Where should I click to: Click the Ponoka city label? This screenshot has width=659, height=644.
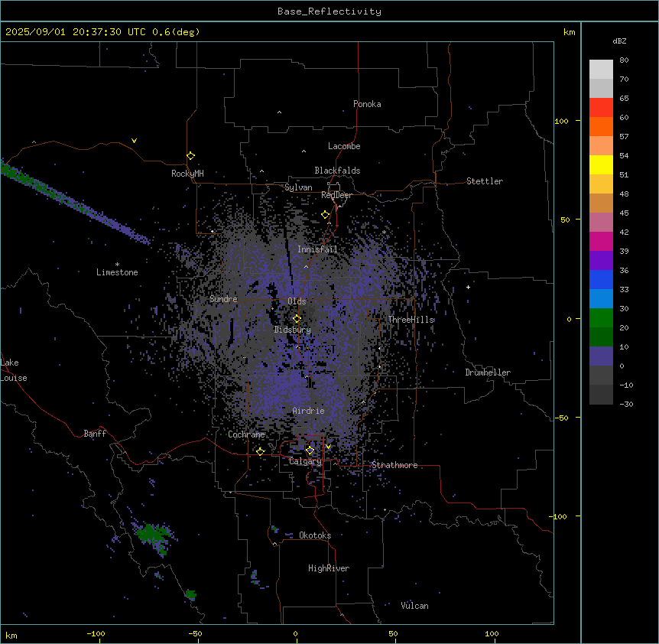pos(367,104)
